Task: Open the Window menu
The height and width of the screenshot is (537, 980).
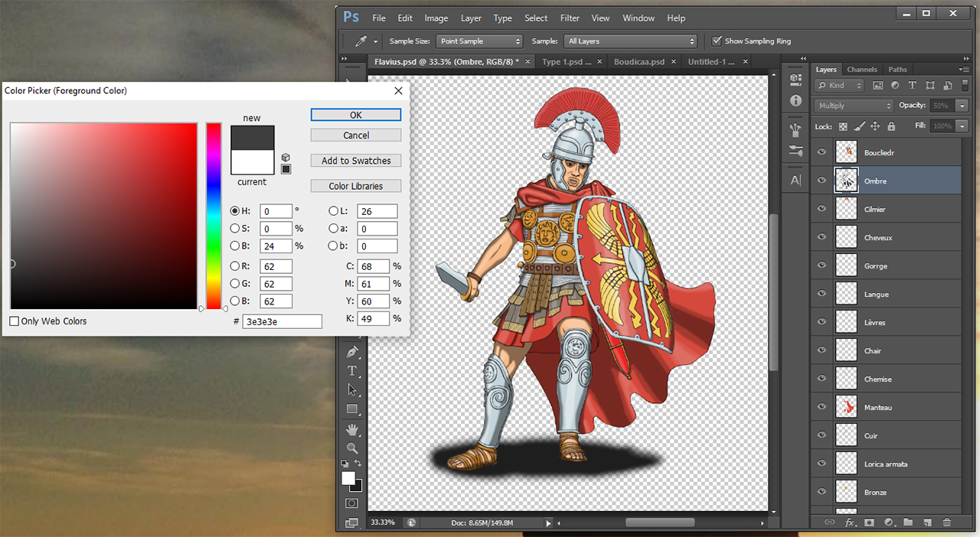Action: [639, 18]
